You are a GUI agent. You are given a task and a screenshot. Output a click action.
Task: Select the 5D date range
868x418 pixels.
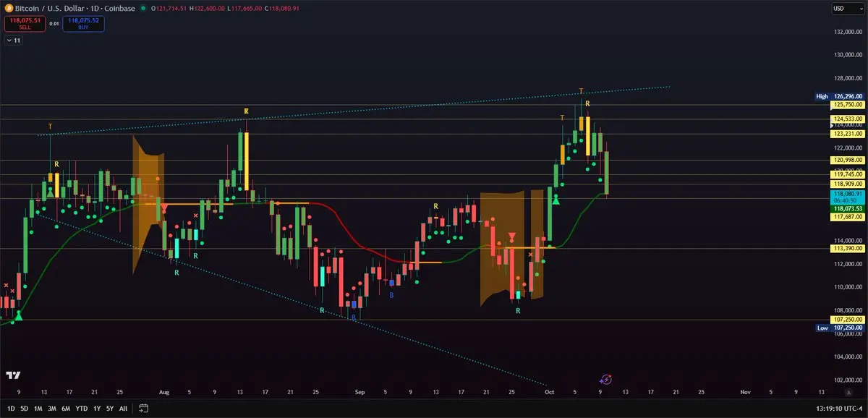[24, 409]
